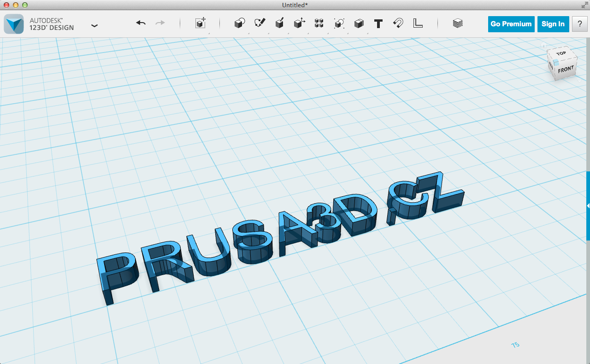This screenshot has height=364, width=590.
Task: Click the FRONT face of the view cube
Action: coord(566,70)
